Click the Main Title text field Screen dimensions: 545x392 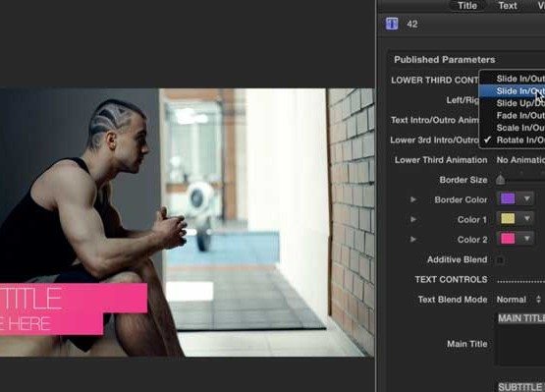520,340
